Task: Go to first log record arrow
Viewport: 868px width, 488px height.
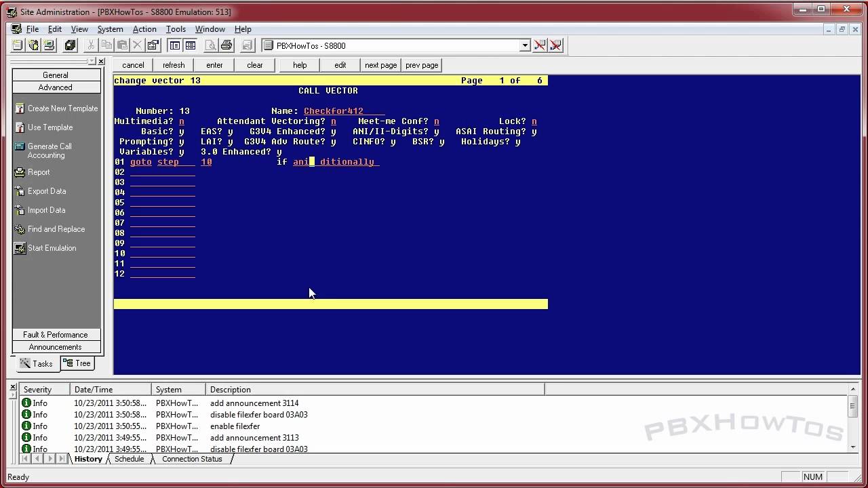Action: coord(26,459)
